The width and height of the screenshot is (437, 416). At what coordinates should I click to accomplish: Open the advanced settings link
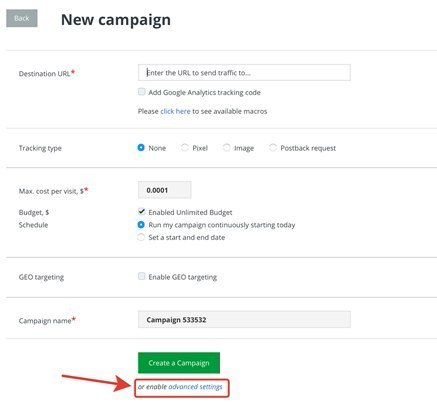(x=195, y=387)
